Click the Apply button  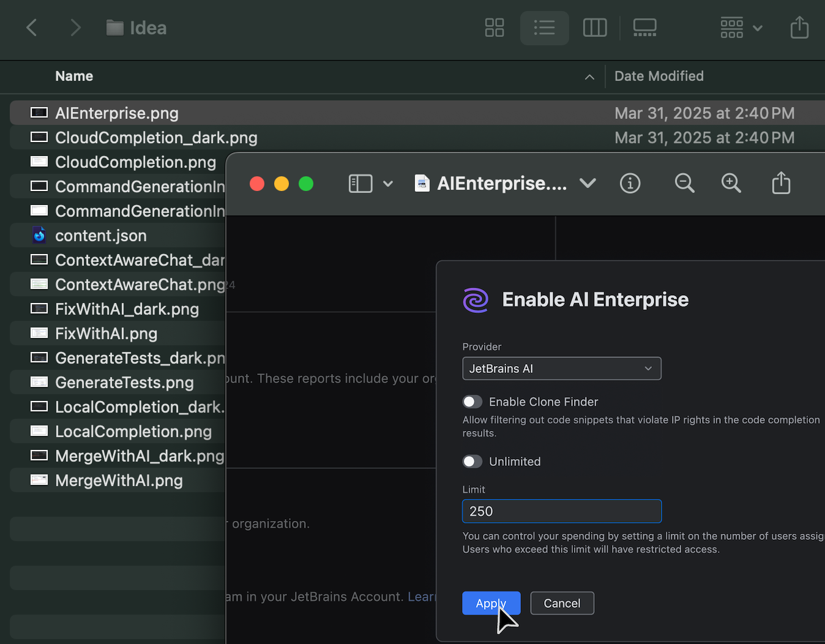click(x=491, y=603)
